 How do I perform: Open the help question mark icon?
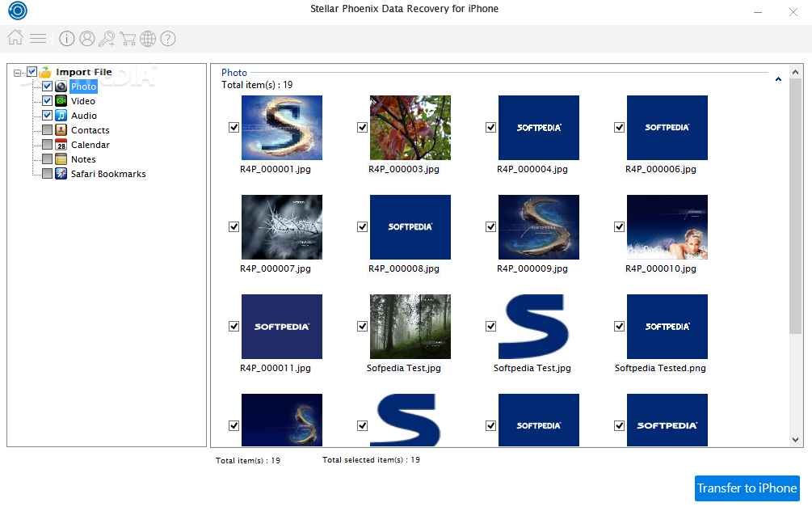168,38
